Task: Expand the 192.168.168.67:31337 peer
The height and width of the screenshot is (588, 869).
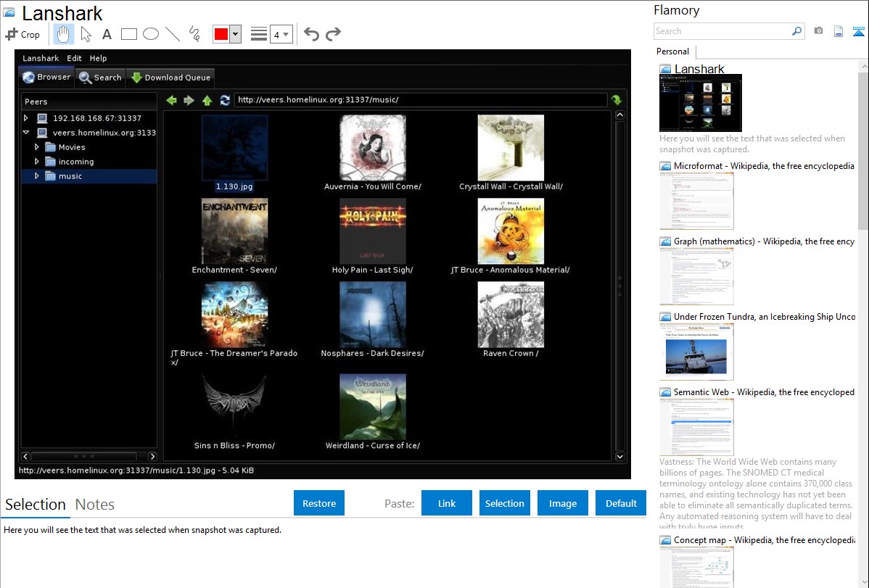Action: point(25,118)
